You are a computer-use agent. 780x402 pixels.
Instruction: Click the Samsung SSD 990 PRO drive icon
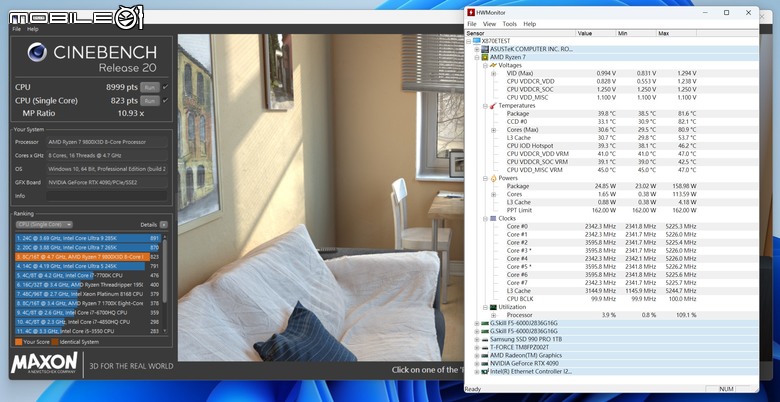click(485, 339)
